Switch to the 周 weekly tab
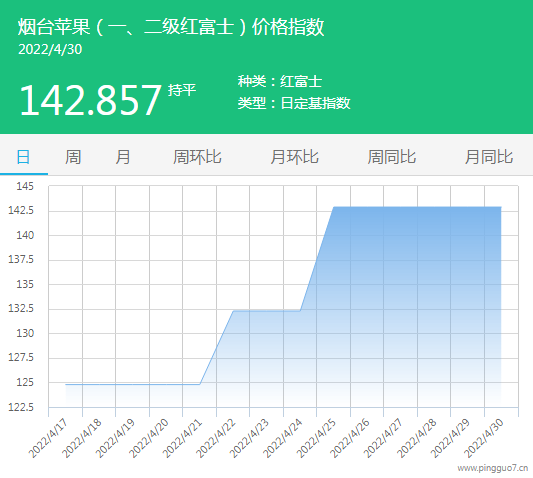 pos(73,157)
